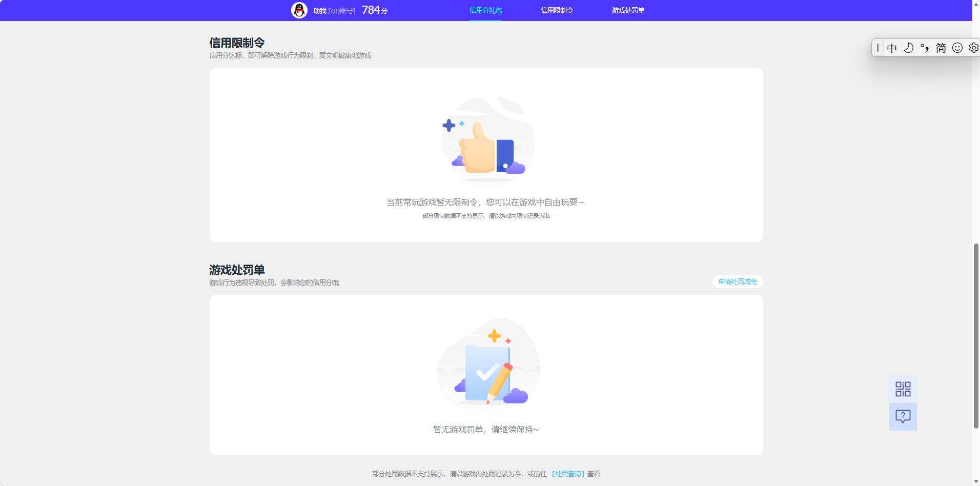Toggle the IME Chinese/English mode icon
Image resolution: width=980 pixels, height=486 pixels.
892,48
